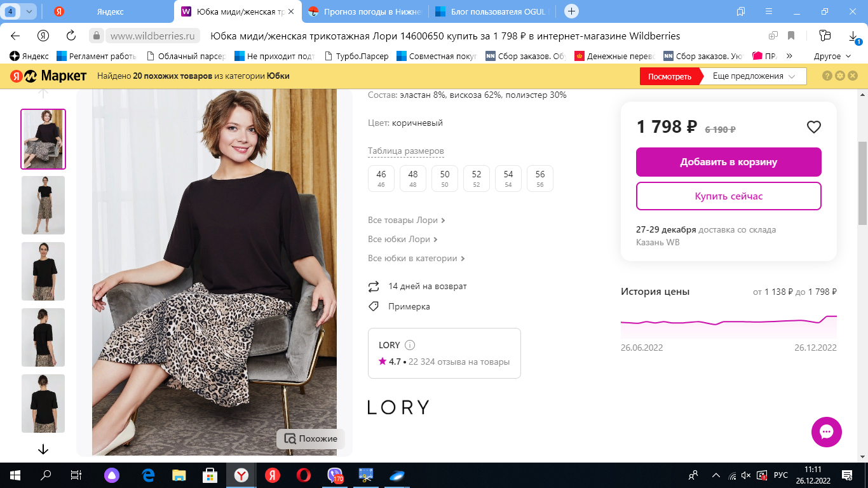The height and width of the screenshot is (488, 868).
Task: Select size 52
Action: coord(477,178)
